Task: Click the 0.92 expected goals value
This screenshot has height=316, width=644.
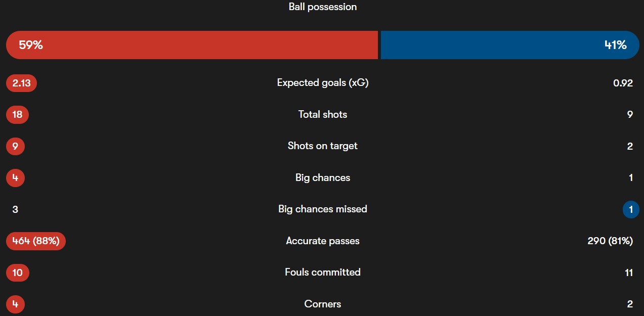Action: tap(623, 83)
